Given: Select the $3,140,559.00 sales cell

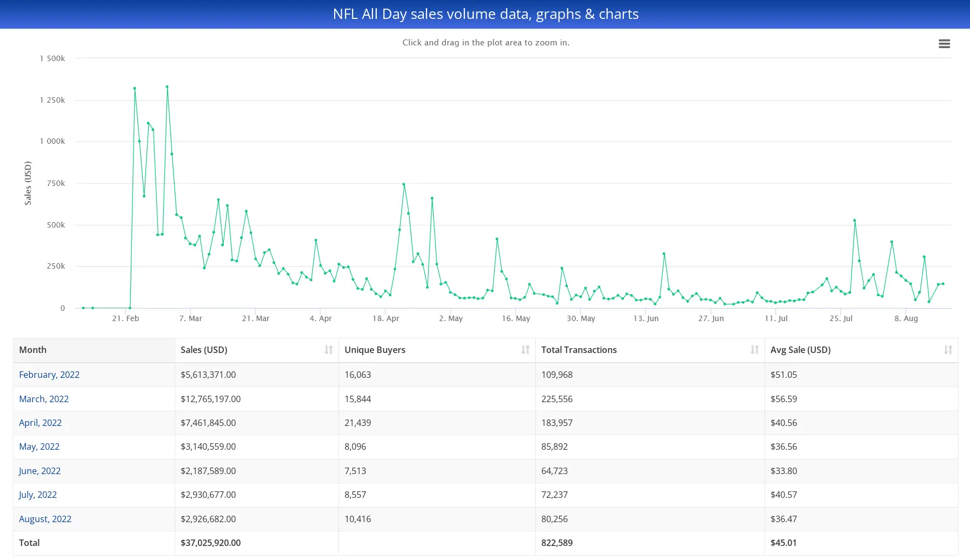Looking at the screenshot, I should point(257,446).
